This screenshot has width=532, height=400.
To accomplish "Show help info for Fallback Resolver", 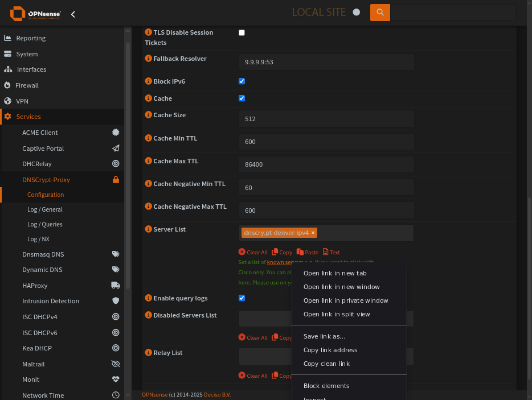I will click(148, 58).
